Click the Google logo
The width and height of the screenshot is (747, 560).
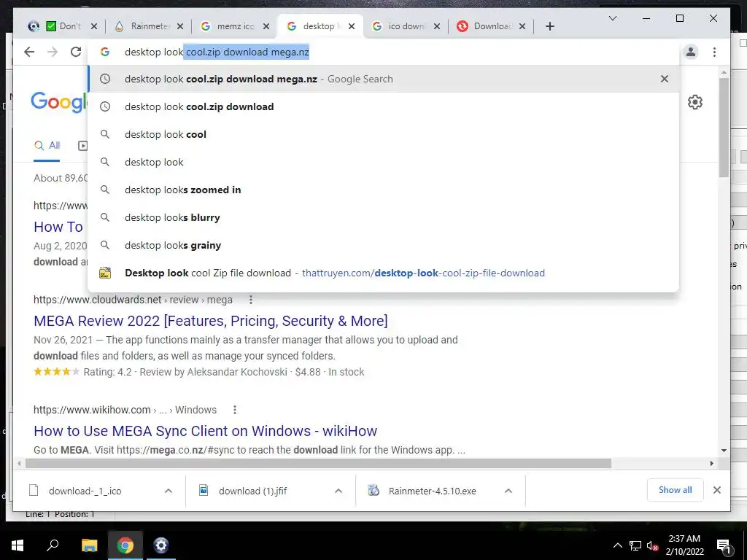coord(59,102)
